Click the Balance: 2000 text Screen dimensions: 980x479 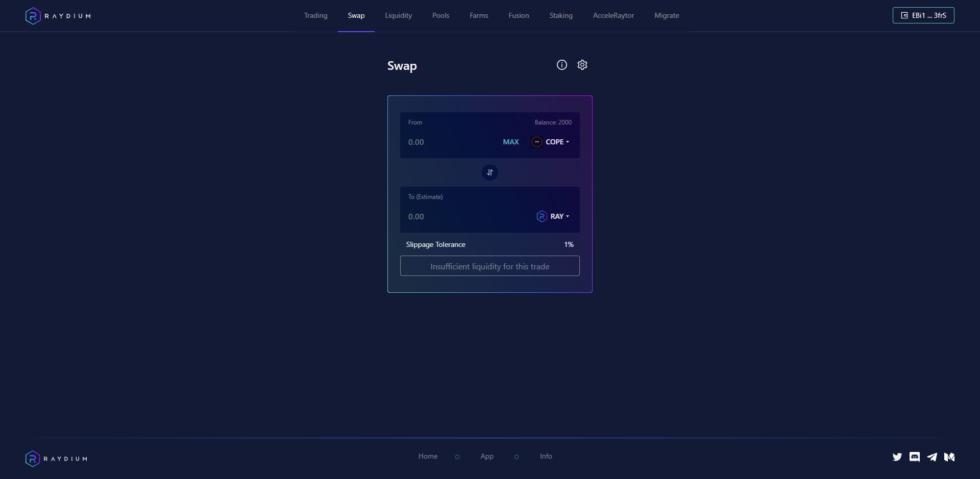tap(553, 122)
